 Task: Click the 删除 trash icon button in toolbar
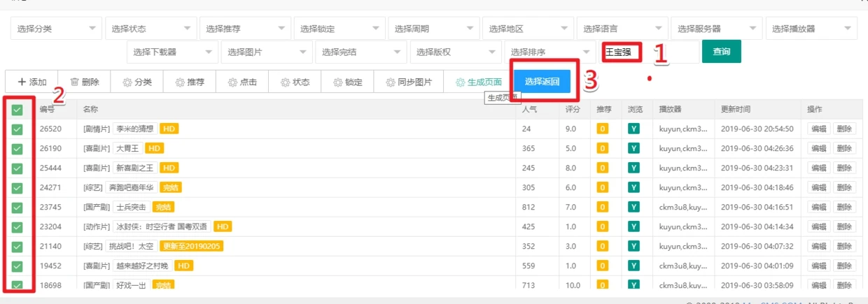pyautogui.click(x=85, y=82)
